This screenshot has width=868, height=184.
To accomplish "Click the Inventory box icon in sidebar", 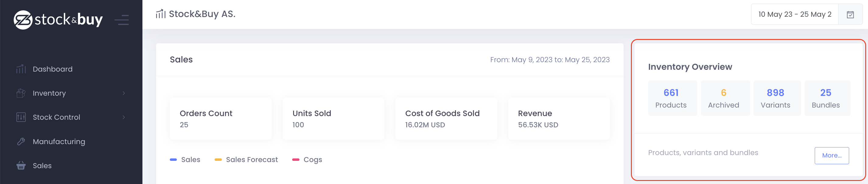I will 21,93.
